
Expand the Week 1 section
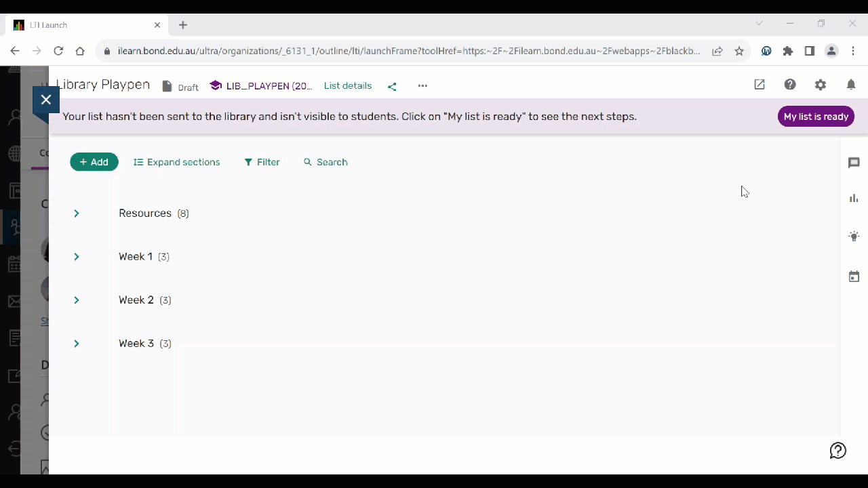coord(77,257)
